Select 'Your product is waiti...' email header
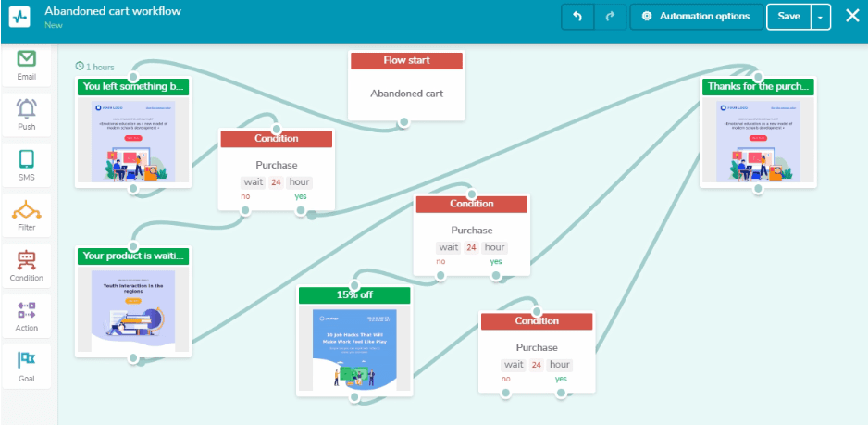868x425 pixels. point(134,256)
